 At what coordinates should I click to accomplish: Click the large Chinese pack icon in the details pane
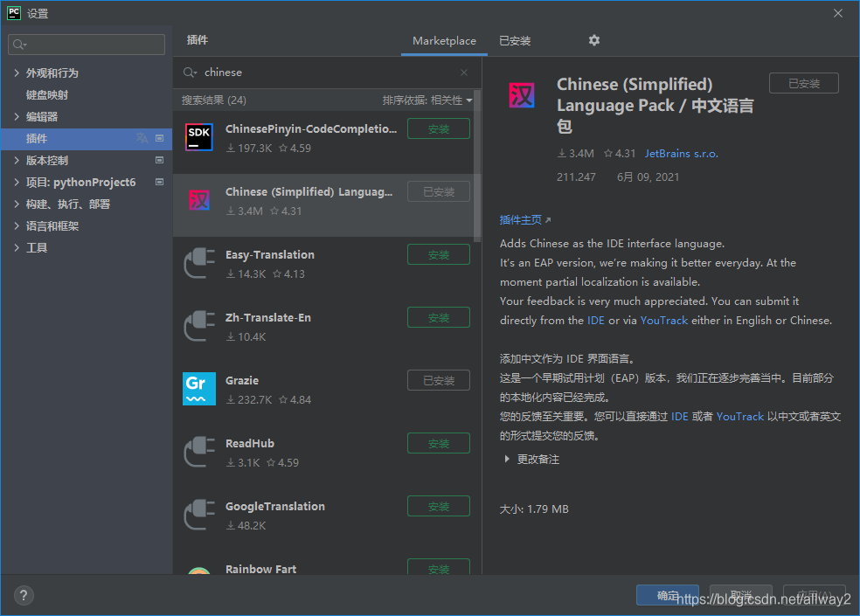pos(522,95)
